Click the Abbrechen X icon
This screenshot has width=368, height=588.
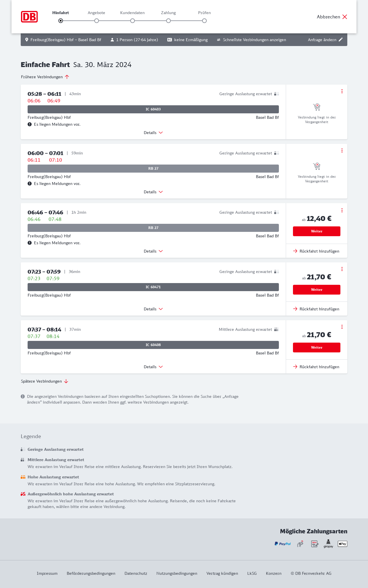point(345,17)
